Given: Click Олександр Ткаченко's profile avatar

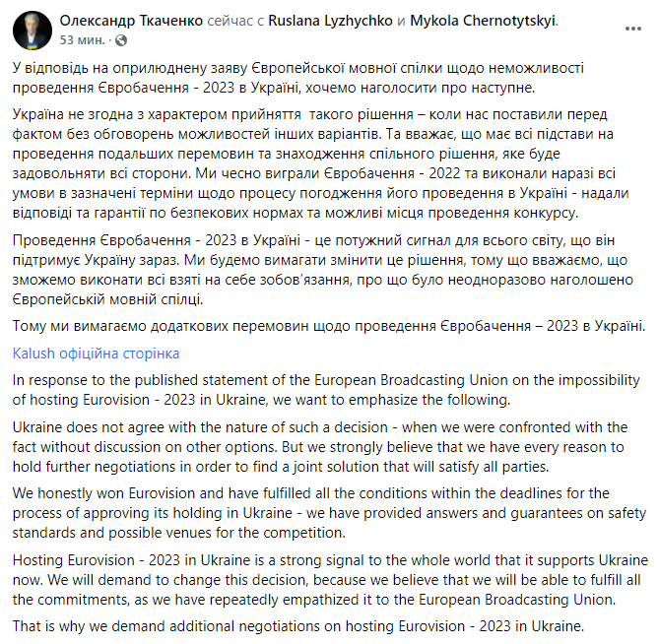Looking at the screenshot, I should (33, 31).
